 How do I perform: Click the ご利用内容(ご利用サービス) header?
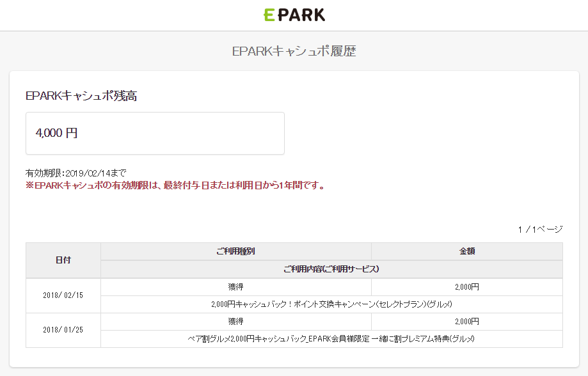click(x=331, y=269)
